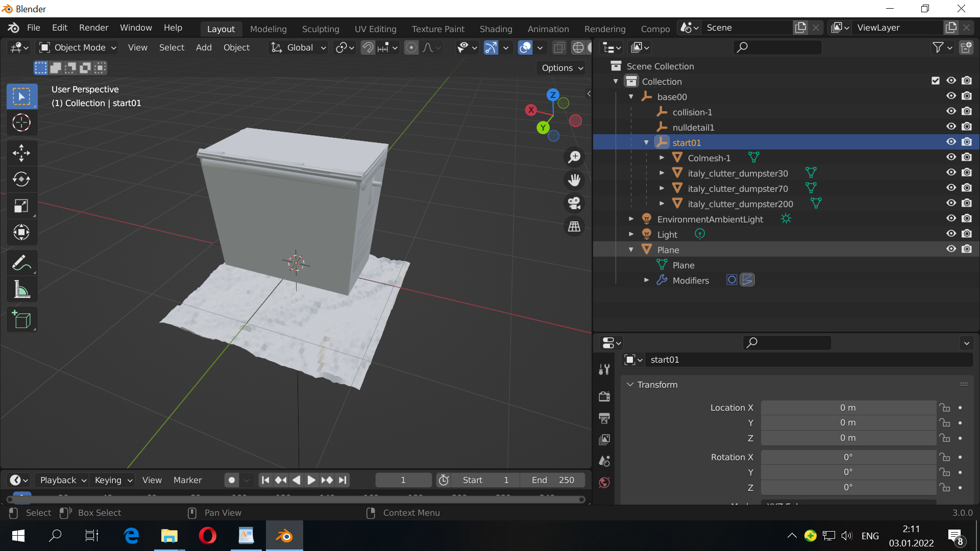Switch to the Shading workspace tab
Screen dimensions: 980x551
[x=496, y=29]
